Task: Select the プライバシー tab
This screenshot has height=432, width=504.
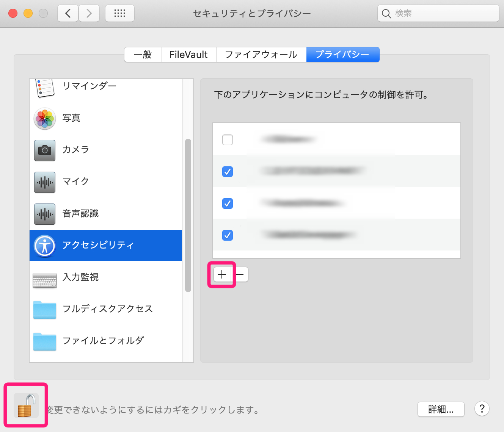Action: coord(343,55)
